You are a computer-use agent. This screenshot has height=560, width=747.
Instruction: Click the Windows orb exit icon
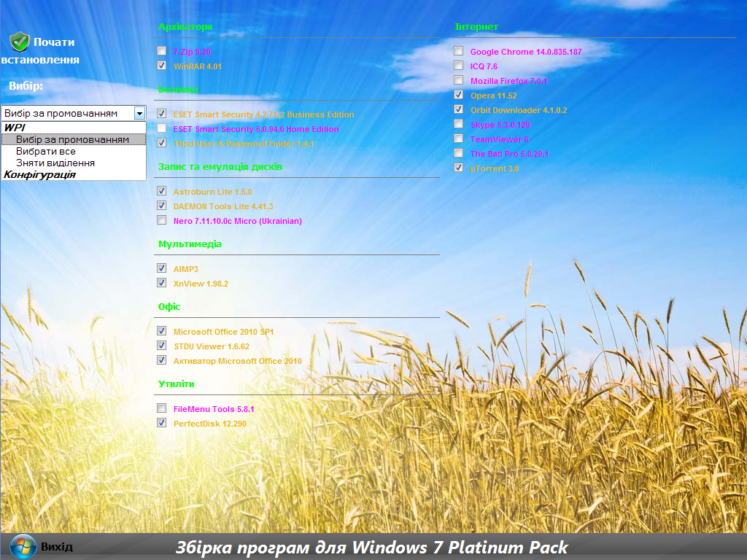[x=23, y=547]
